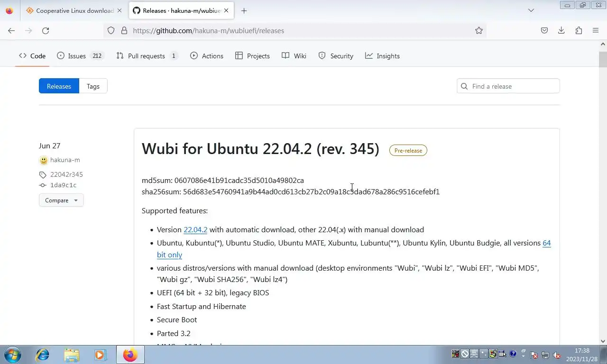Screen dimensions: 607x364
Task: Go back using the browser back arrow
Action: [11, 30]
